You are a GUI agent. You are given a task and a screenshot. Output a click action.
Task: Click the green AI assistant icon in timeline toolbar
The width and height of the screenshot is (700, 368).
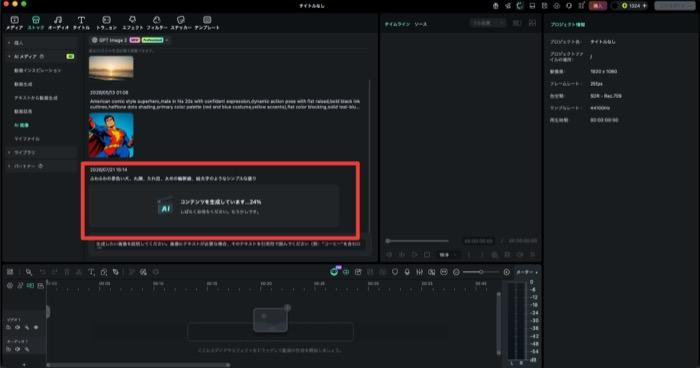[x=334, y=271]
